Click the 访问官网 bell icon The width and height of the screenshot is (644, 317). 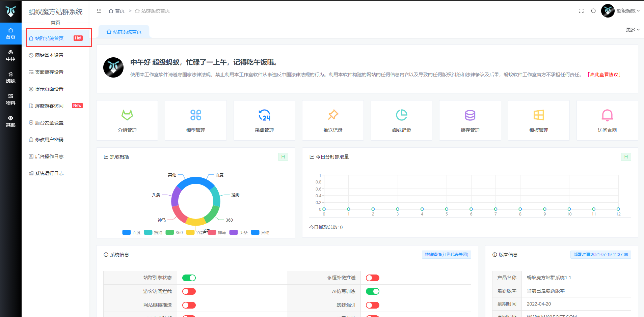[x=607, y=115]
